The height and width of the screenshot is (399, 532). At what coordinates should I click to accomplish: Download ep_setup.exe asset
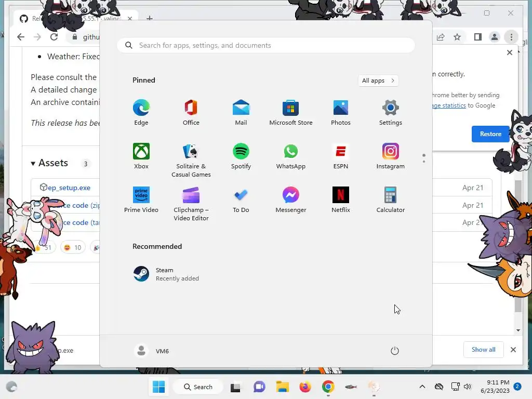[x=69, y=188]
